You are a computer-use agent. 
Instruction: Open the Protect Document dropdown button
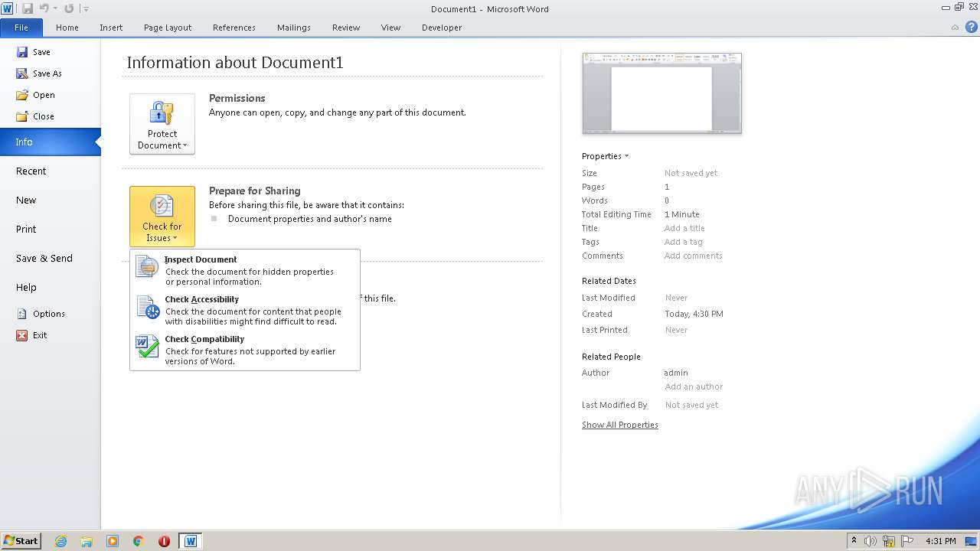point(162,124)
